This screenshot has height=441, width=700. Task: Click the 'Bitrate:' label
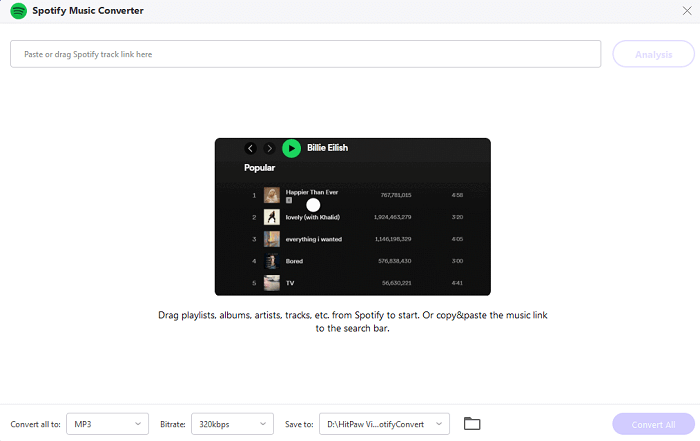coord(173,424)
